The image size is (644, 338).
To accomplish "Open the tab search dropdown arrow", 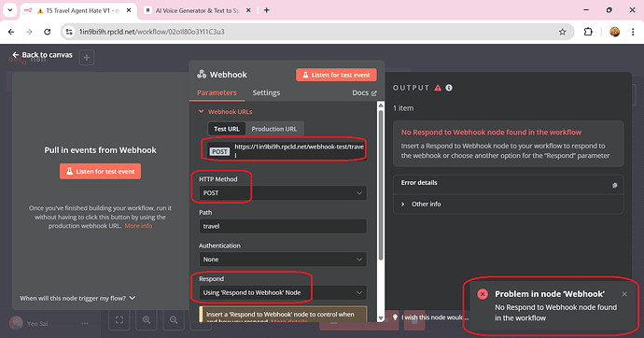I will [x=10, y=10].
